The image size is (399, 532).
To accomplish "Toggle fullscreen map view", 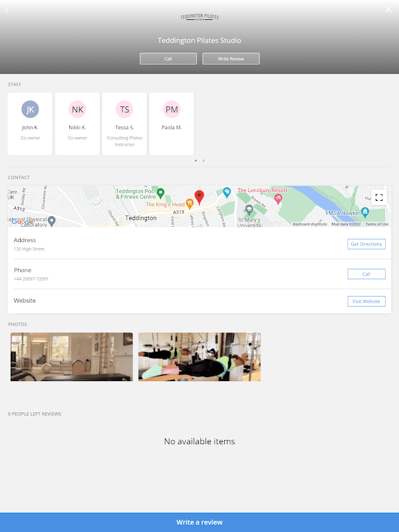I will point(379,198).
